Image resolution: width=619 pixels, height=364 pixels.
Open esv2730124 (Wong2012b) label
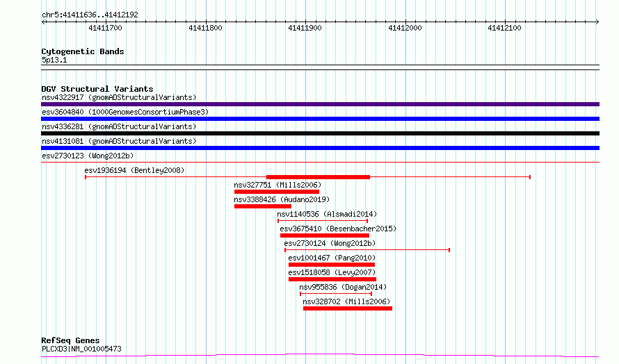(x=330, y=243)
